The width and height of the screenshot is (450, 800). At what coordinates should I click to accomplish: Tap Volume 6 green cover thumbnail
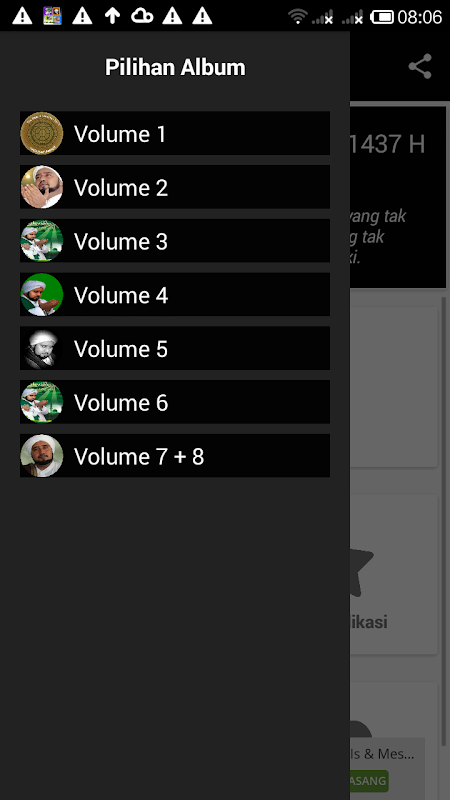click(42, 402)
